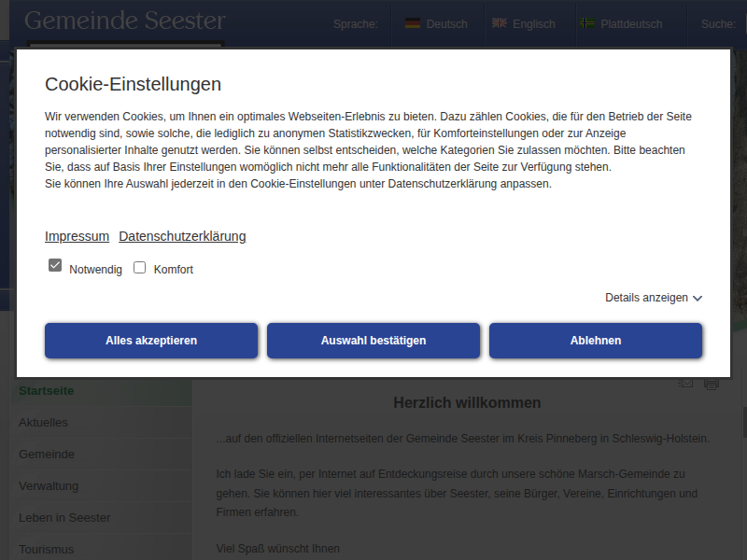Open Verwaltung sidebar menu item
The image size is (747, 560).
coord(49,486)
